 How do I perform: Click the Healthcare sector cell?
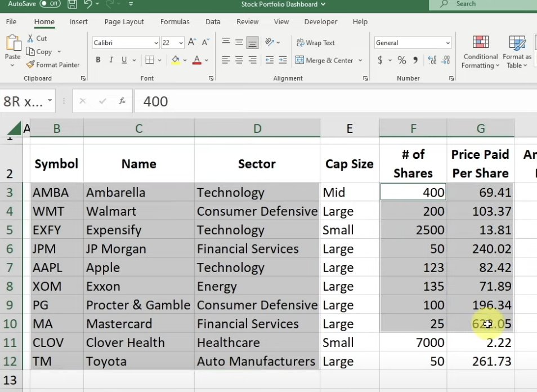257,342
